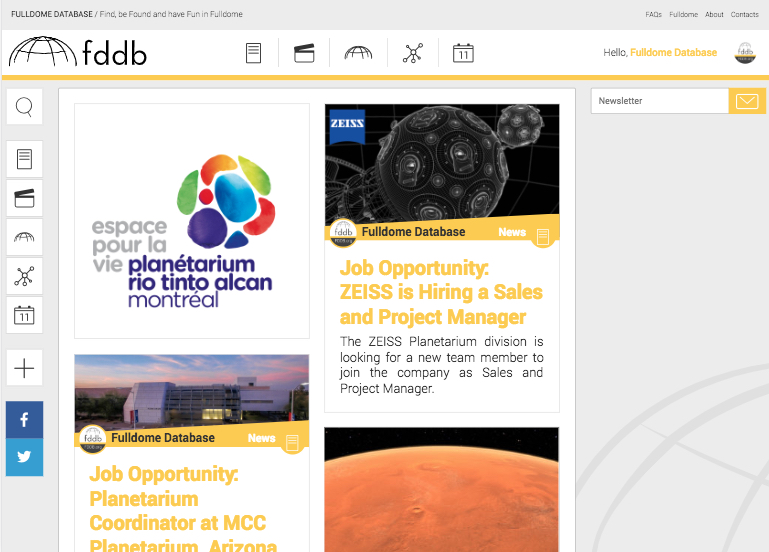
Task: Click news document badge on MCC Planetarium card
Action: point(292,442)
